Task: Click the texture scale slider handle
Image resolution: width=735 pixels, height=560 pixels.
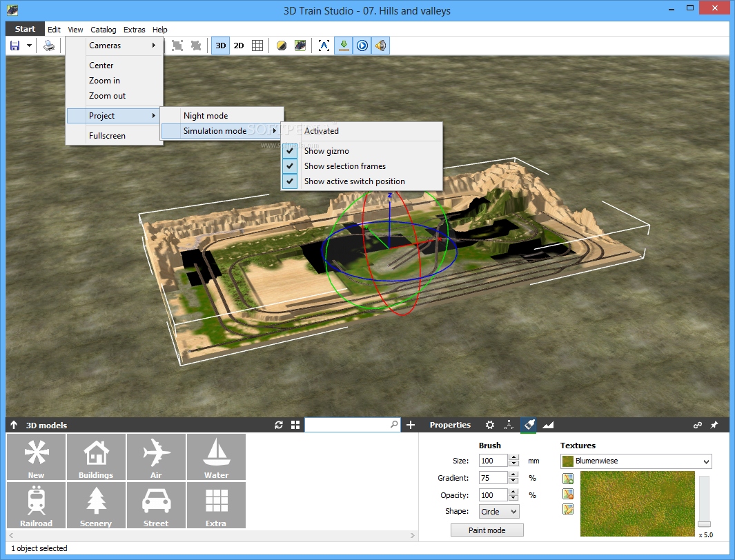Action: pyautogui.click(x=704, y=524)
